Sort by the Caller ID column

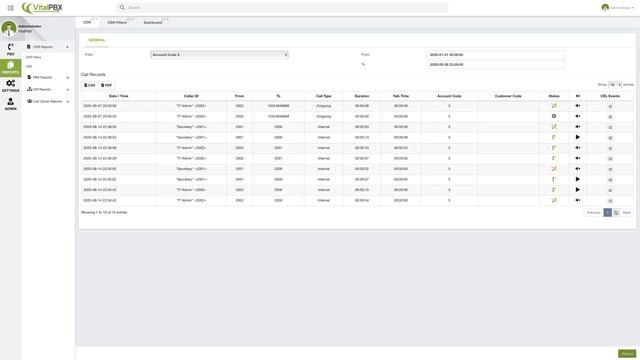tap(191, 96)
